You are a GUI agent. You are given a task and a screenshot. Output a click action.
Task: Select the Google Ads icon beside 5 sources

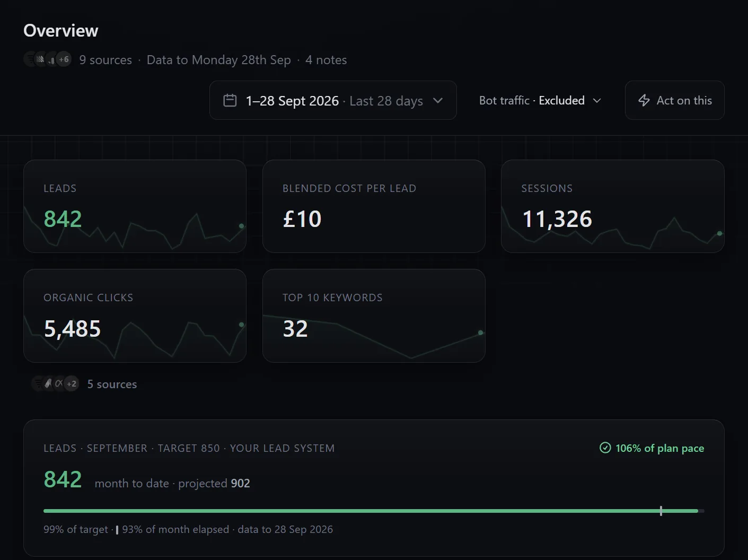click(x=49, y=383)
